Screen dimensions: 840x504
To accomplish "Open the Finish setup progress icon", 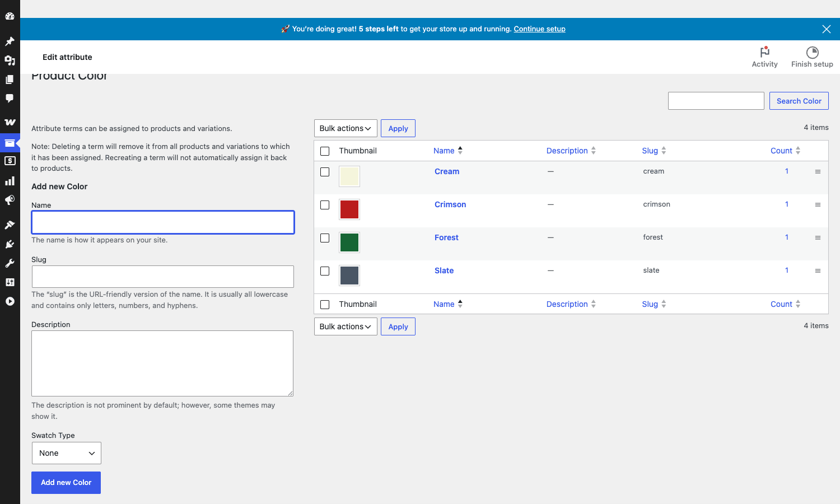I will tap(812, 52).
